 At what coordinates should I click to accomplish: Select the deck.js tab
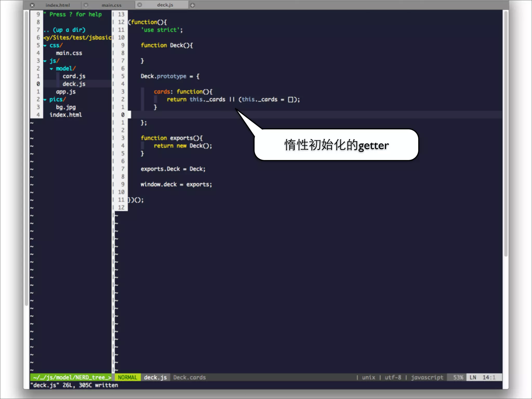(165, 5)
